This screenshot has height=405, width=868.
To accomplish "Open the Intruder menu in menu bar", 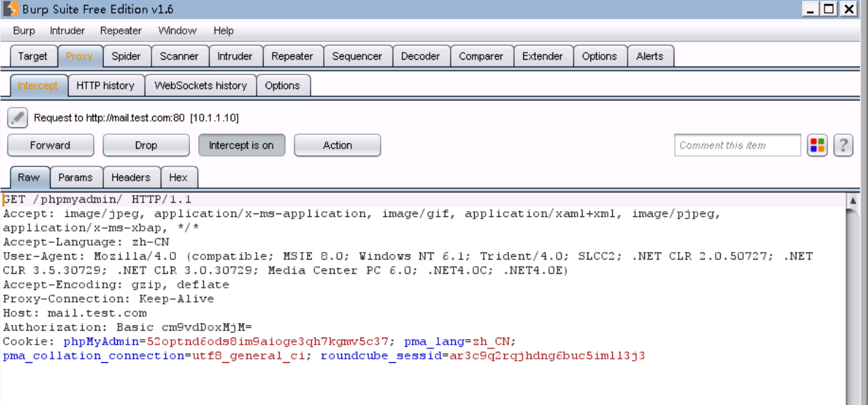I will tap(67, 31).
